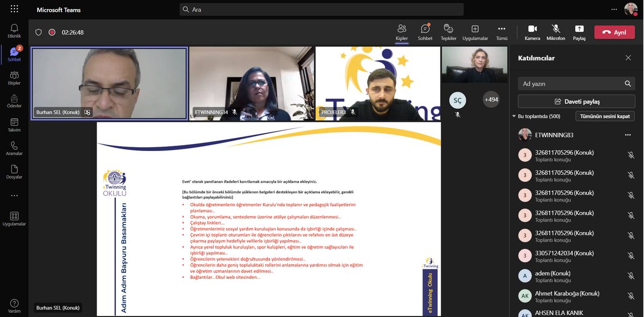Select participant ETWINNING83
Screen dimensions: 644x317
pyautogui.click(x=576, y=135)
